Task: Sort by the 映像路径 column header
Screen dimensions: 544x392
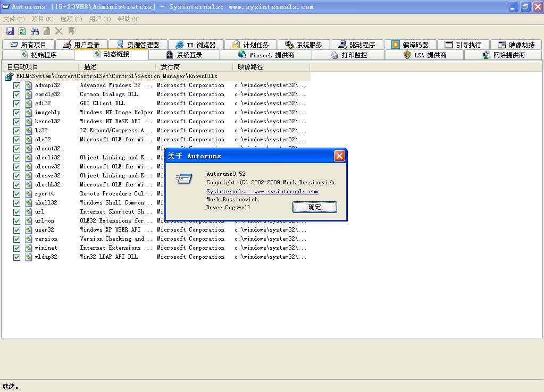Action: pyautogui.click(x=271, y=66)
